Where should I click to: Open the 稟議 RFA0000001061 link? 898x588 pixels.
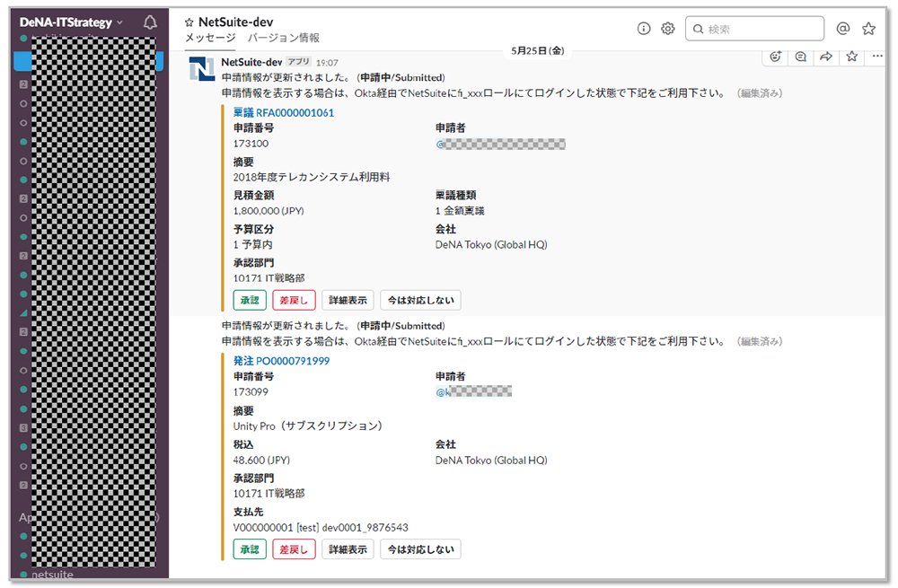point(284,113)
